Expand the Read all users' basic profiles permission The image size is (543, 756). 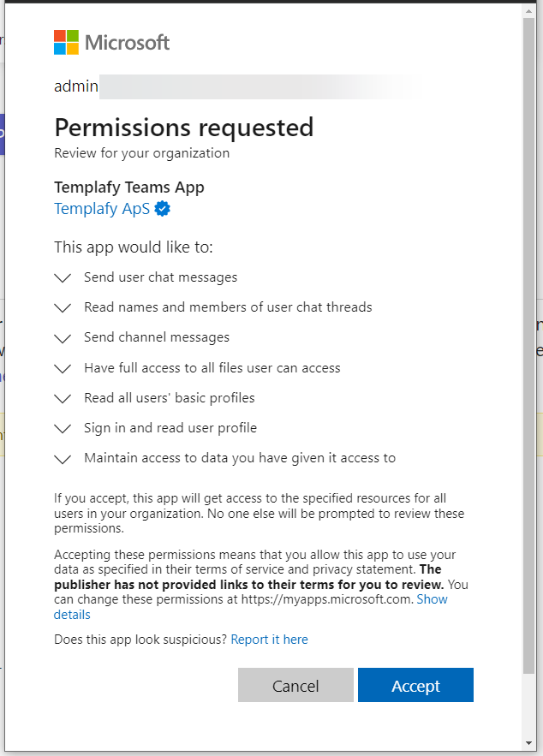pyautogui.click(x=62, y=397)
